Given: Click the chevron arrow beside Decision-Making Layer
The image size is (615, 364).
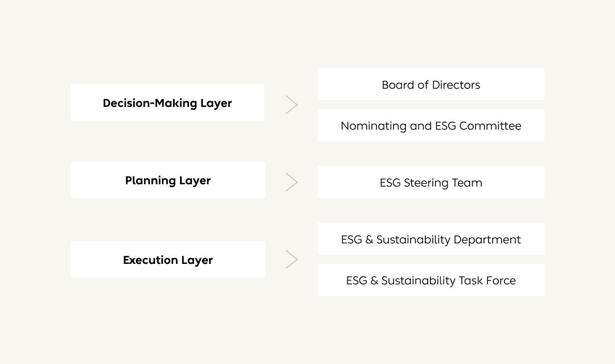Looking at the screenshot, I should 292,105.
